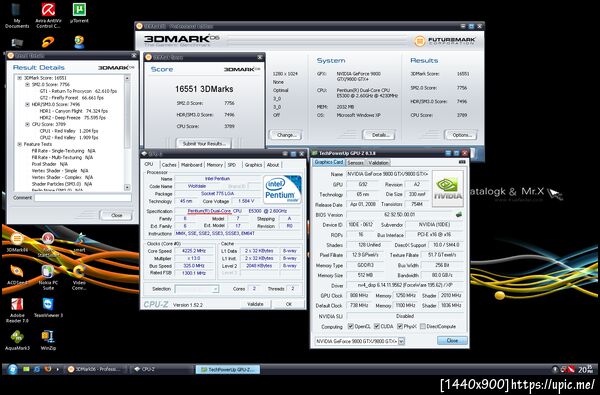Viewport: 600px width, 395px height.
Task: Launch the AquaMark3 desktop shortcut
Action: (17, 340)
